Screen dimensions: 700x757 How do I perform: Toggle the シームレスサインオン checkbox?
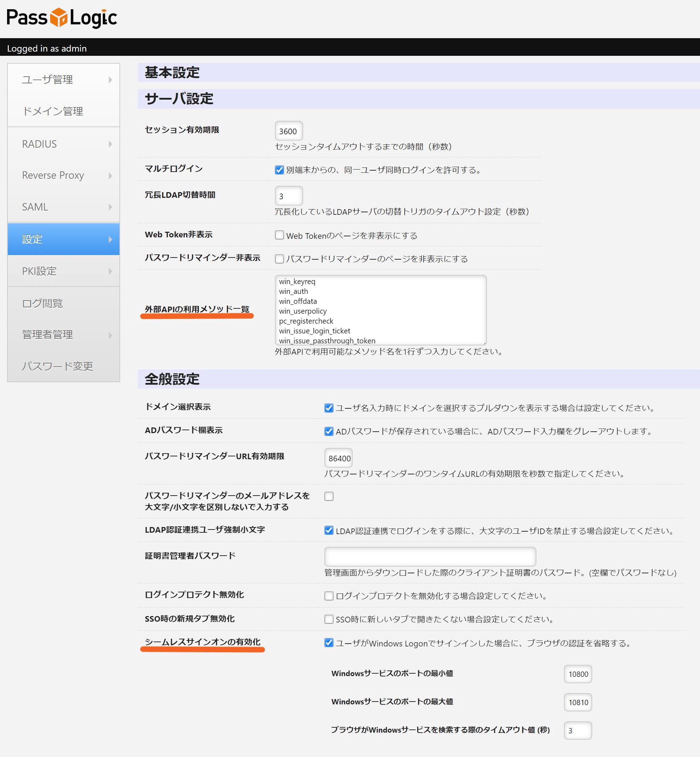point(329,643)
